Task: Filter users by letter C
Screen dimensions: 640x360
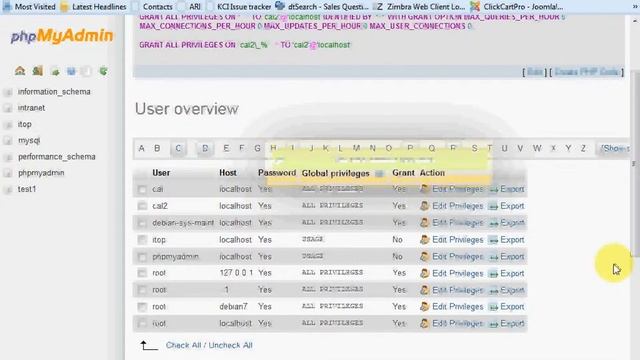Action: click(x=178, y=148)
